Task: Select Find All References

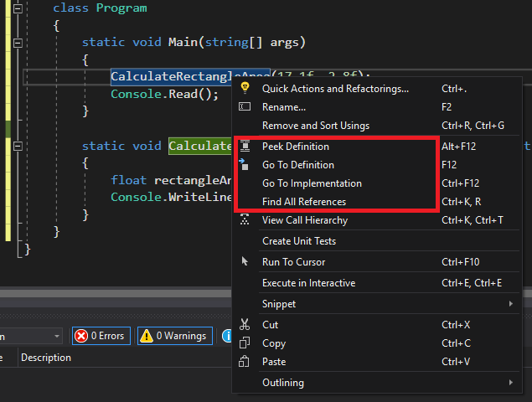Action: coord(304,202)
